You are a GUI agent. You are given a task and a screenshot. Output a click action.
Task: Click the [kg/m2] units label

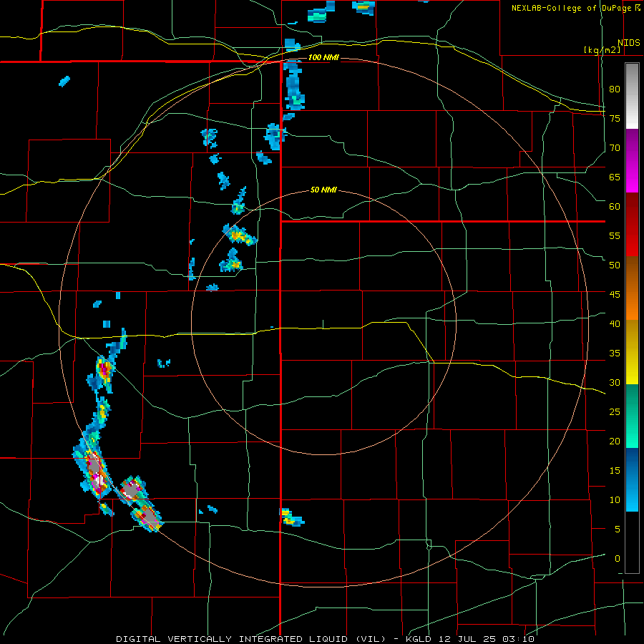(x=602, y=50)
